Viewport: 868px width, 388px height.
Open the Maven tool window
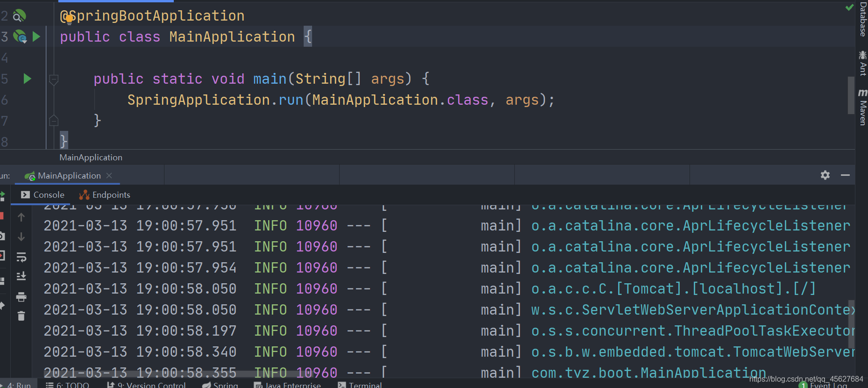click(x=862, y=107)
